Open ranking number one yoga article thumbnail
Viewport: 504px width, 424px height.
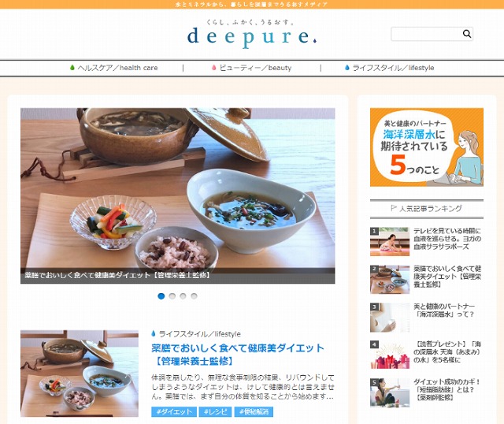(x=390, y=242)
